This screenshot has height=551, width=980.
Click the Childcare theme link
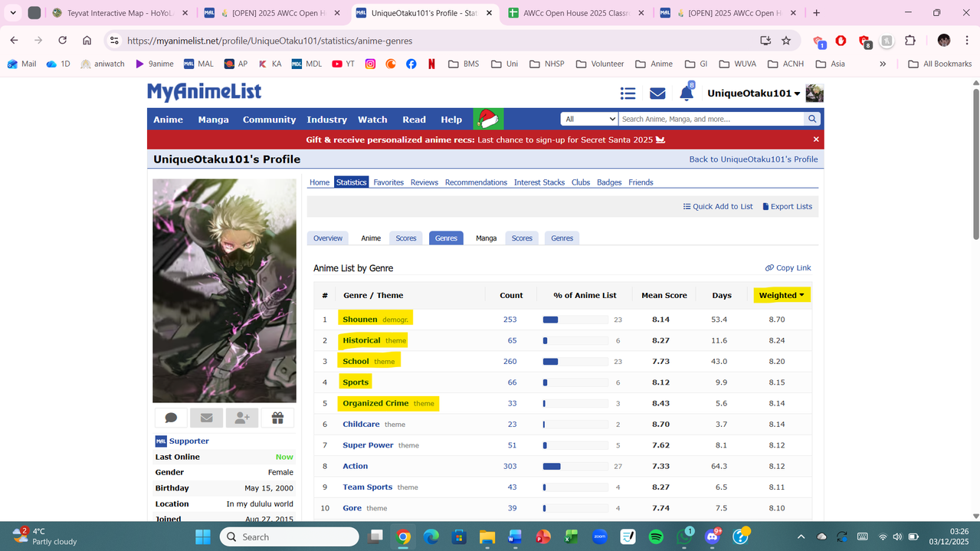tap(361, 424)
